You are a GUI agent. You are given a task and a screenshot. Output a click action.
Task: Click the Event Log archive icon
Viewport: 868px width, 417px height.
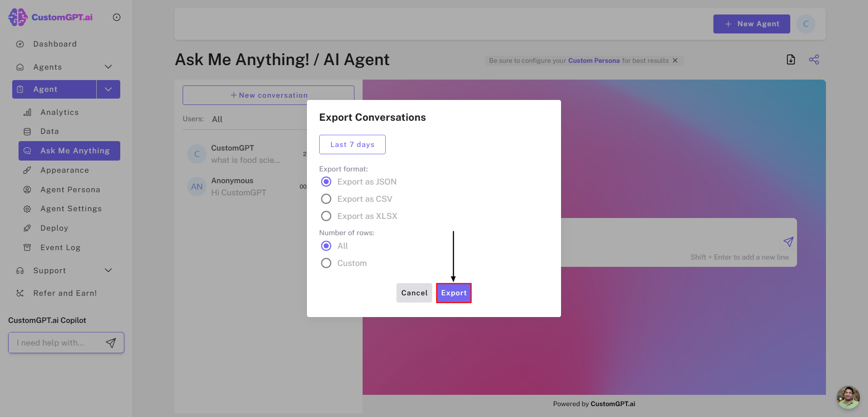[27, 247]
